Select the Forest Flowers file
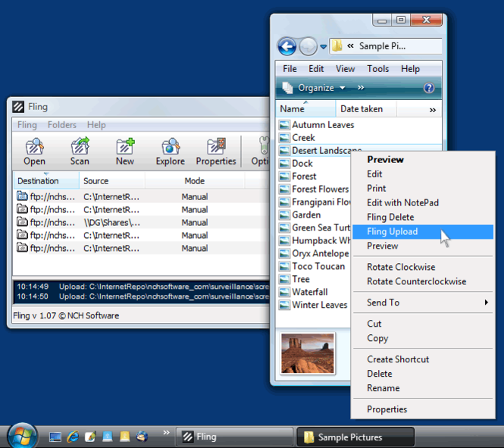The width and height of the screenshot is (504, 448). pyautogui.click(x=314, y=189)
